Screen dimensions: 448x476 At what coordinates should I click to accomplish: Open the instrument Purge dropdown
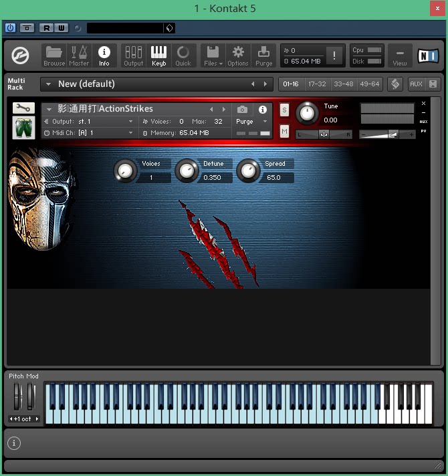251,122
